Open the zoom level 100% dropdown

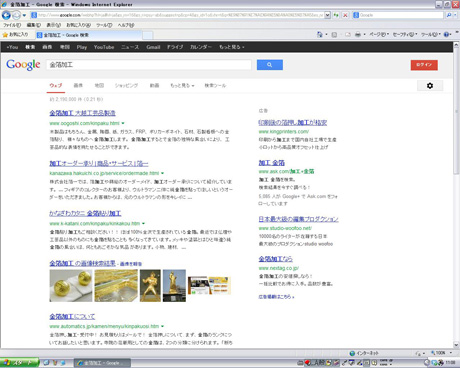point(441,353)
